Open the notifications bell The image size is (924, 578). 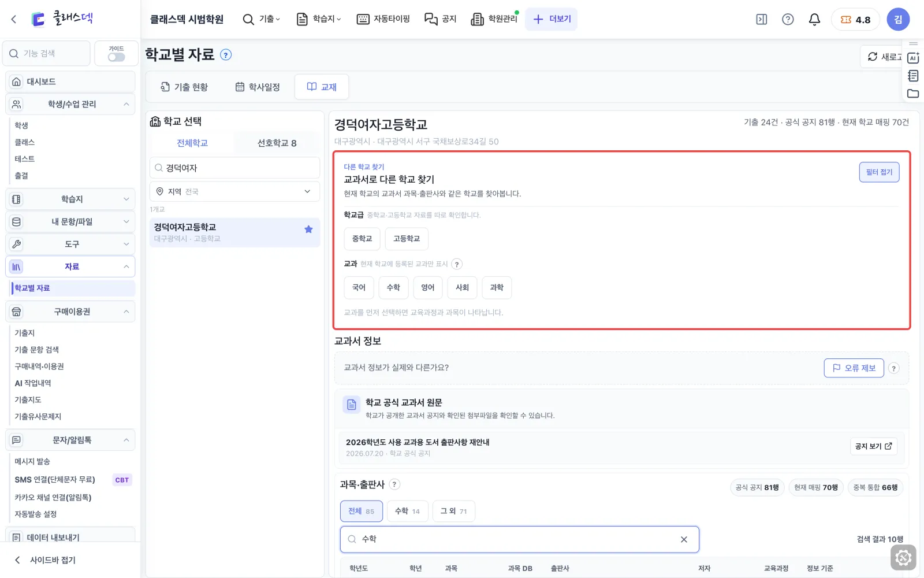pyautogui.click(x=814, y=19)
